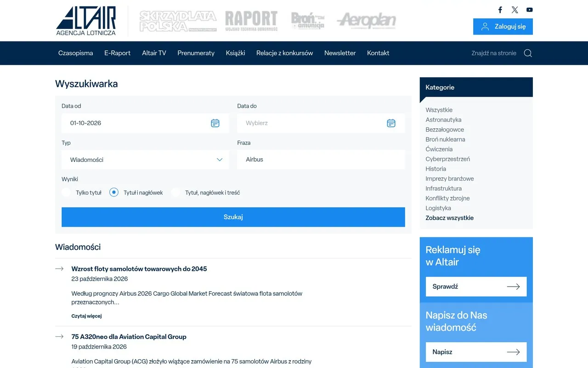
Task: Open article Wzrost floty samolotów towarowych
Action: pyautogui.click(x=139, y=269)
